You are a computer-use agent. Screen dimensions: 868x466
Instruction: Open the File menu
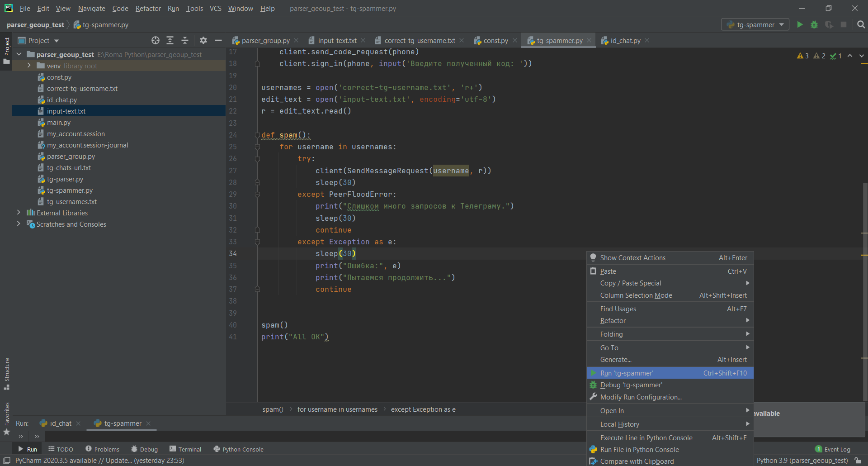(x=25, y=8)
